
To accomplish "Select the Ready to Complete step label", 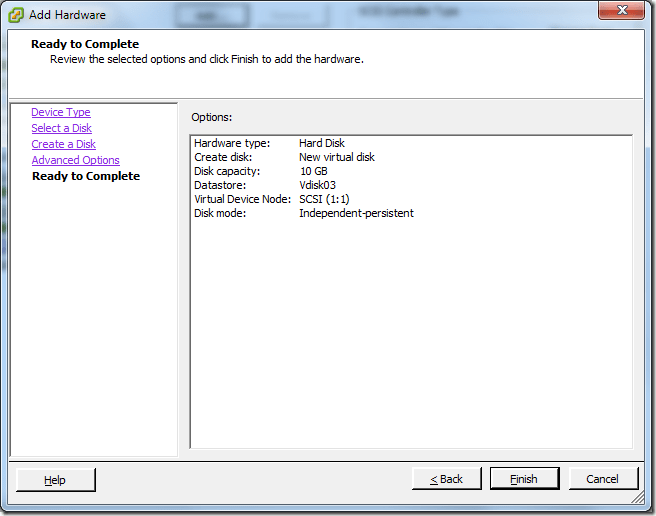I will [86, 176].
